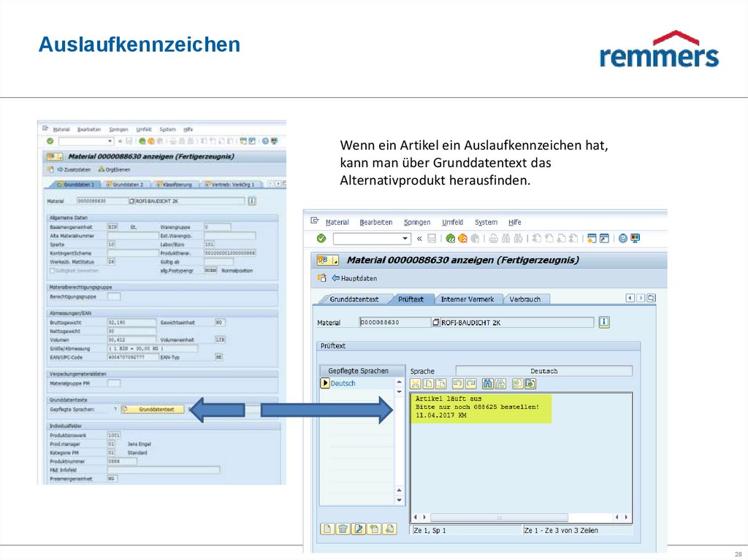The width and height of the screenshot is (748, 560).
Task: Click horizontal scrollbar thumb in text editor
Action: 499,517
